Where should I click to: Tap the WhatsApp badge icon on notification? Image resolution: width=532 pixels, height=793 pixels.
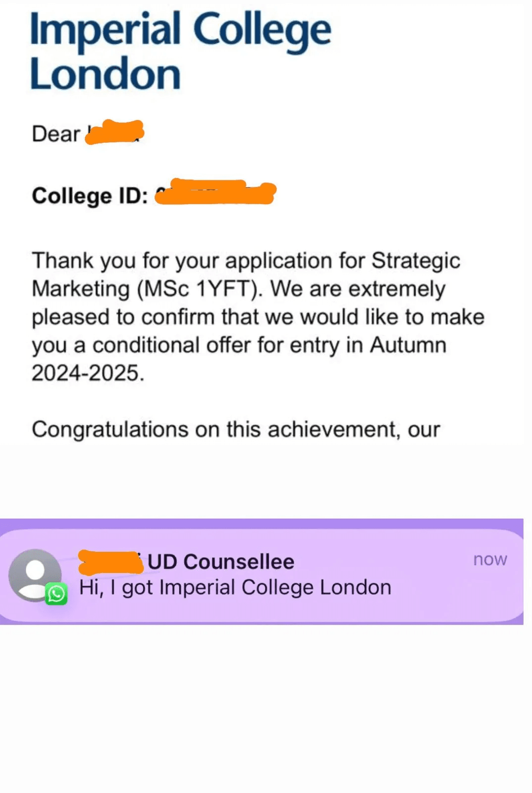(56, 594)
